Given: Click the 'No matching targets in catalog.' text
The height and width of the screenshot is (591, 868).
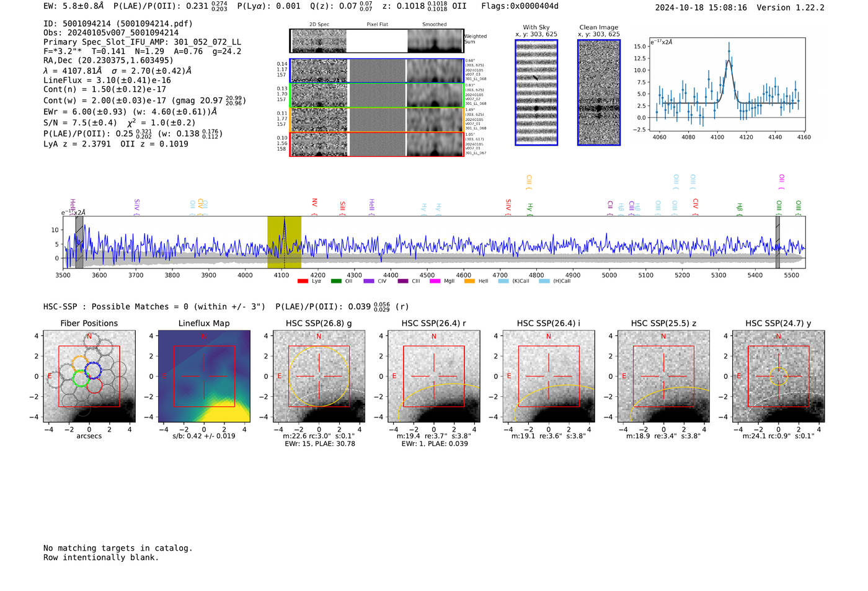Looking at the screenshot, I should (x=118, y=548).
